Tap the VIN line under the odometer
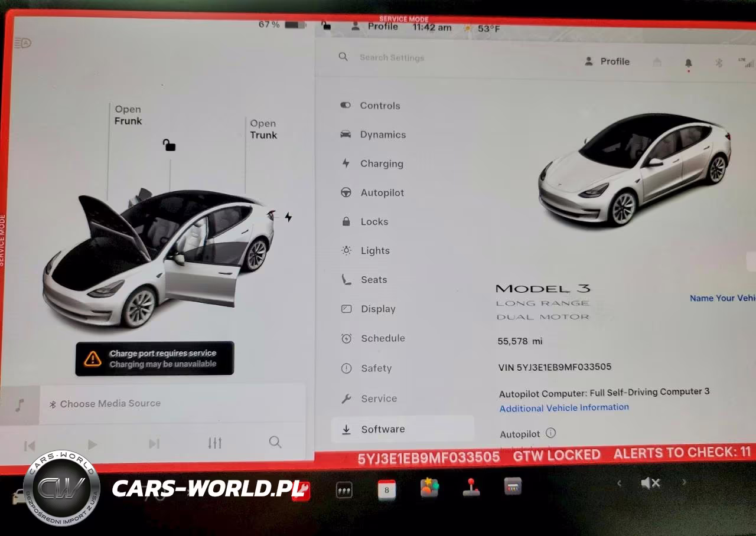The image size is (756, 536). pyautogui.click(x=555, y=367)
